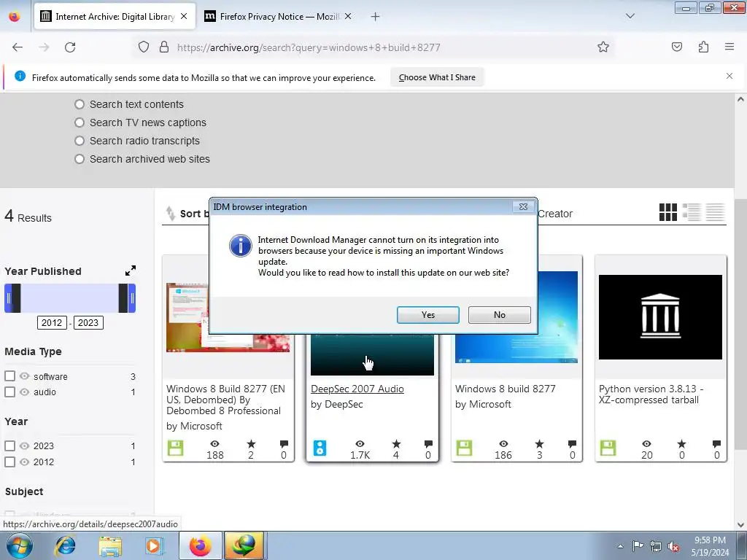Open Windows Explorer from the taskbar
The height and width of the screenshot is (560, 747).
click(110, 545)
